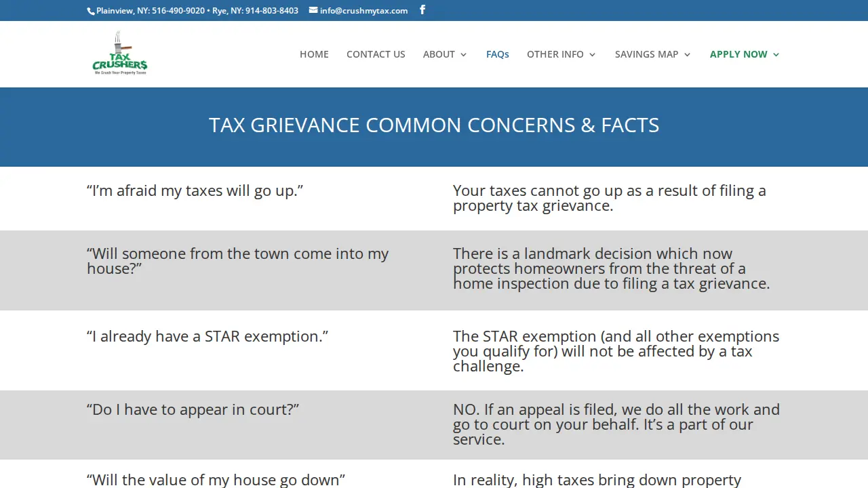Image resolution: width=868 pixels, height=488 pixels.
Task: Expand the ABOUT dropdown chevron
Action: [x=464, y=55]
